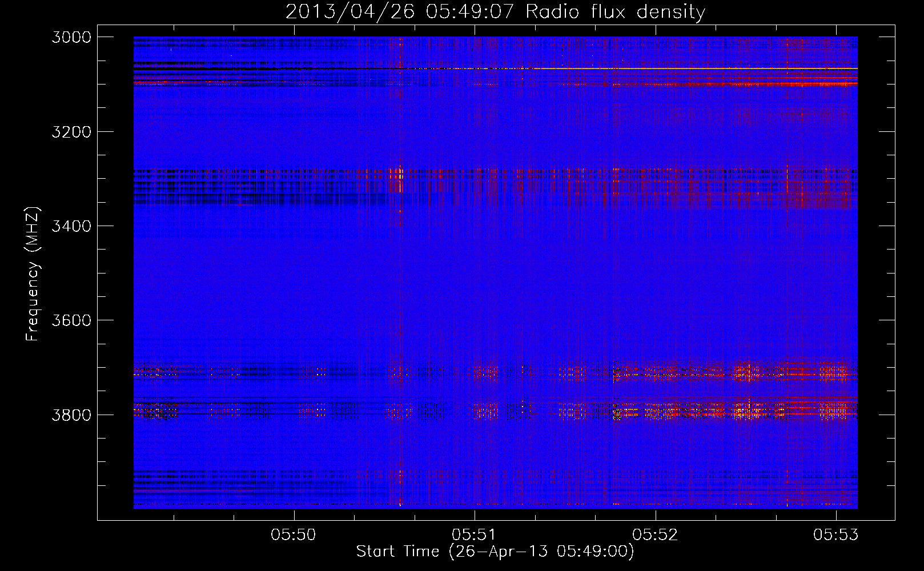Click the plot title "Radio flux density"
Viewport: 924px width, 571px height.
[615, 12]
